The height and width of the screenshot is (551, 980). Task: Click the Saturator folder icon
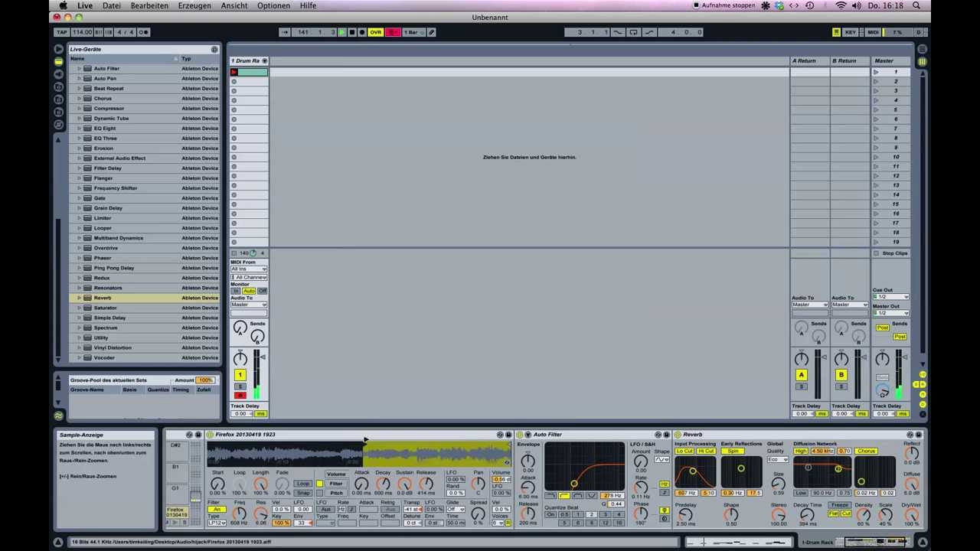(88, 308)
